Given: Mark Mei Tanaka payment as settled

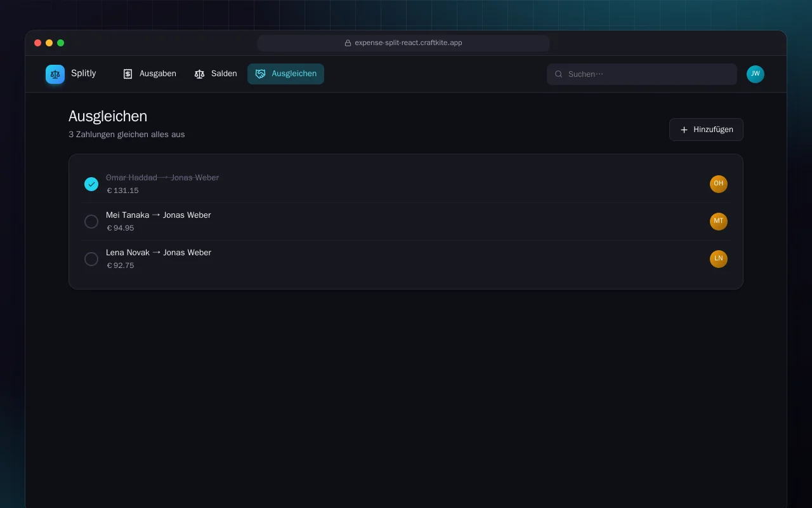Looking at the screenshot, I should pyautogui.click(x=91, y=222).
